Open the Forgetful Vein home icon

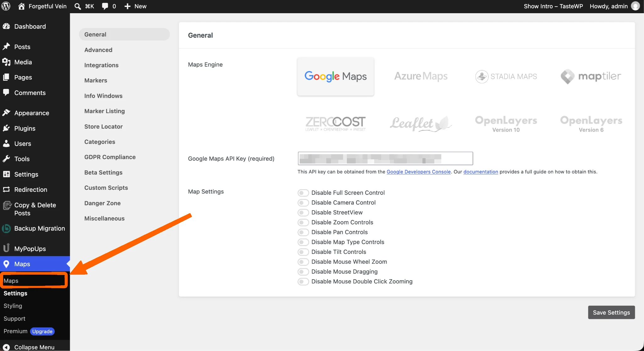click(x=21, y=6)
